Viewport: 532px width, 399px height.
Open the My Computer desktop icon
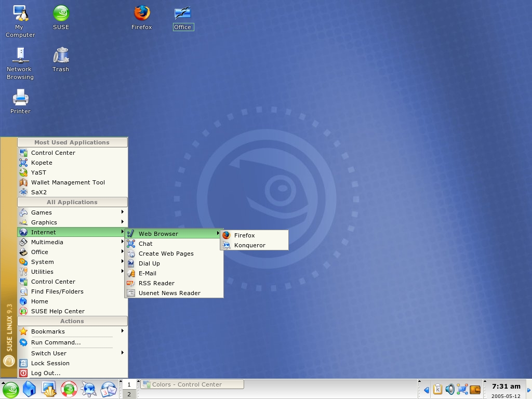coord(20,21)
